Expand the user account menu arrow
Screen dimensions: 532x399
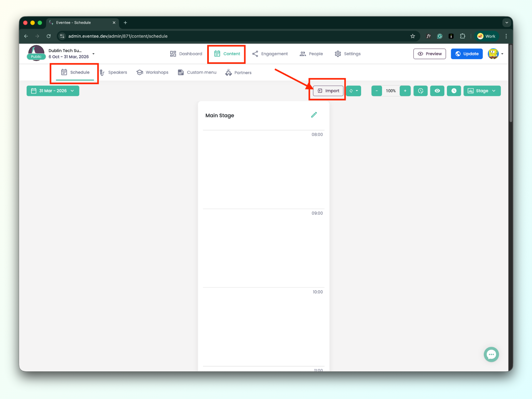[502, 54]
